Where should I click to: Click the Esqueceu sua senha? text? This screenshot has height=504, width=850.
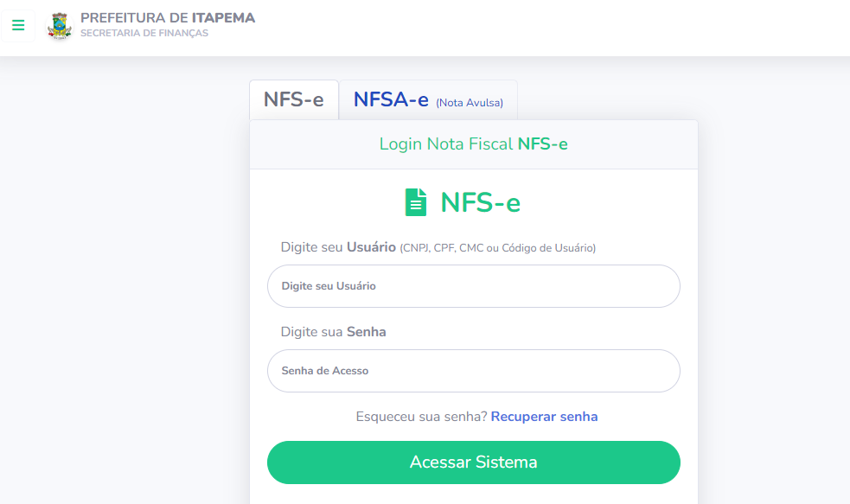click(421, 416)
